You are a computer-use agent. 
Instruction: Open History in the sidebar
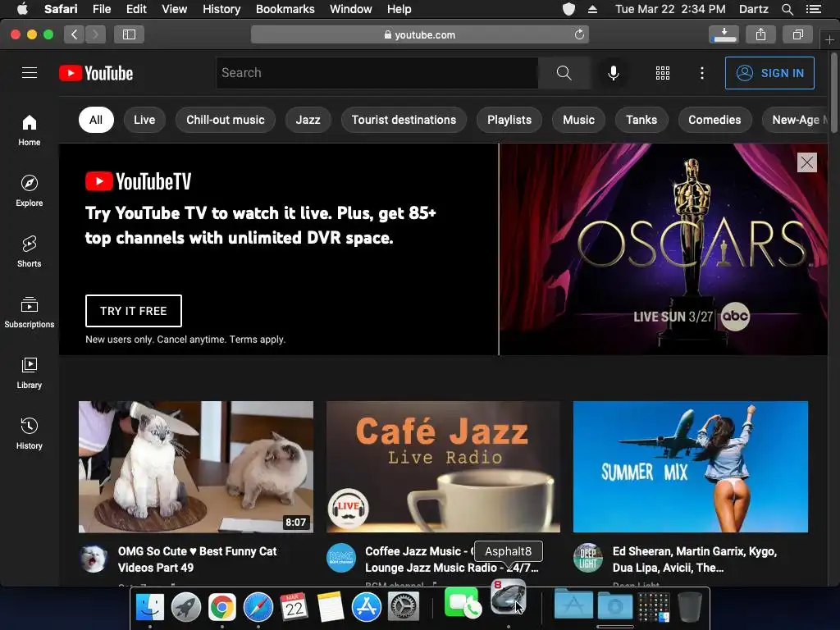30,433
